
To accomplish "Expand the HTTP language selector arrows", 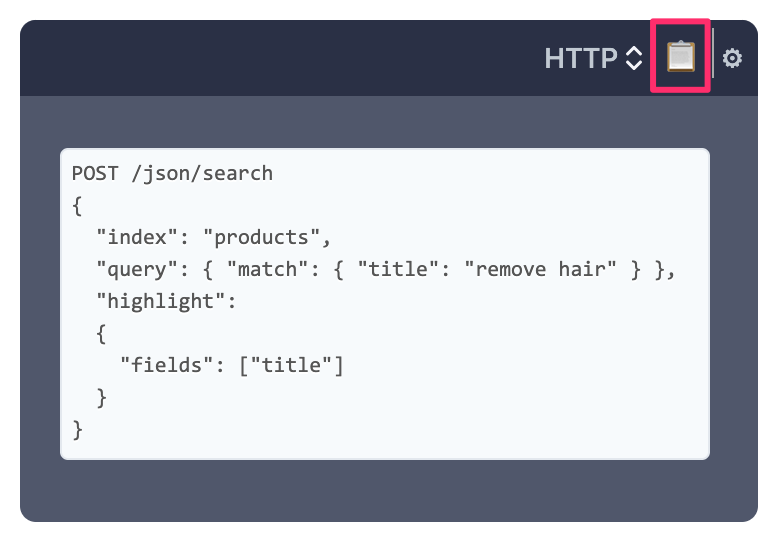I will (633, 59).
